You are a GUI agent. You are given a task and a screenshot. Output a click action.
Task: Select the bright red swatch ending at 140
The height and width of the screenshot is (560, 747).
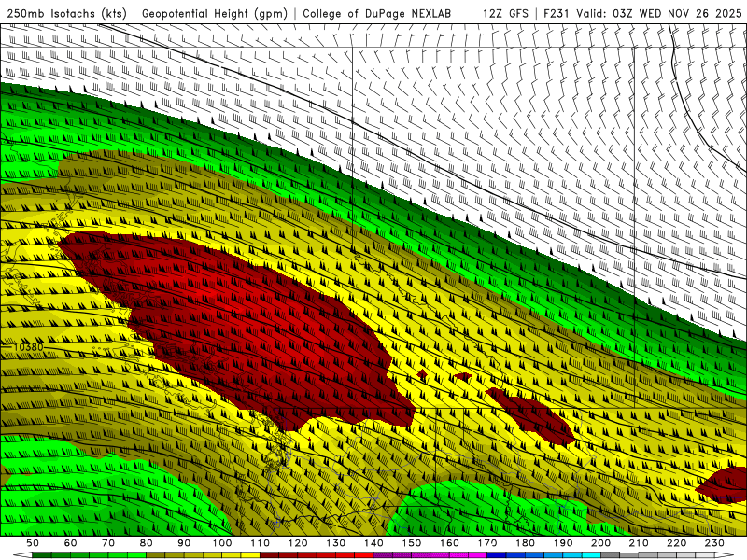click(364, 555)
